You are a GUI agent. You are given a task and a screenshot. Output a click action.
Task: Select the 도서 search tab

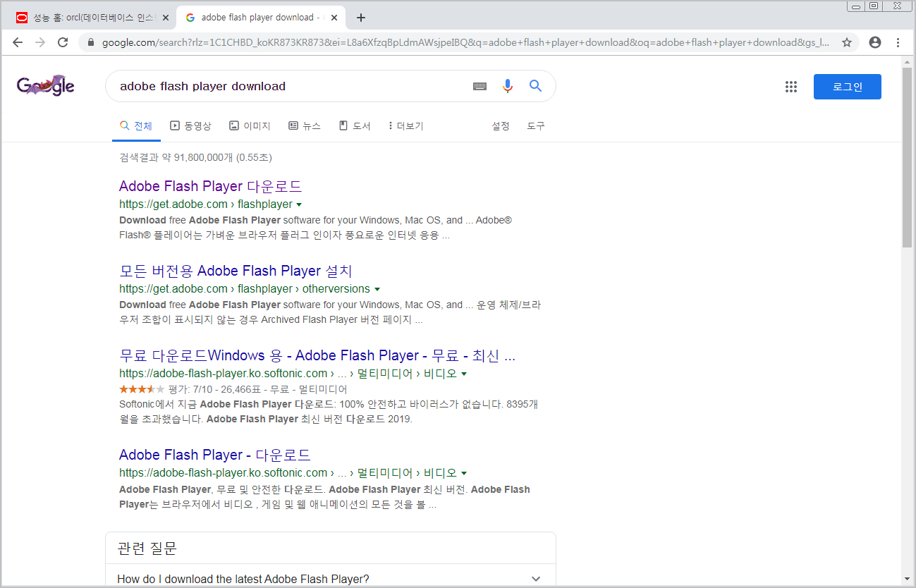355,126
